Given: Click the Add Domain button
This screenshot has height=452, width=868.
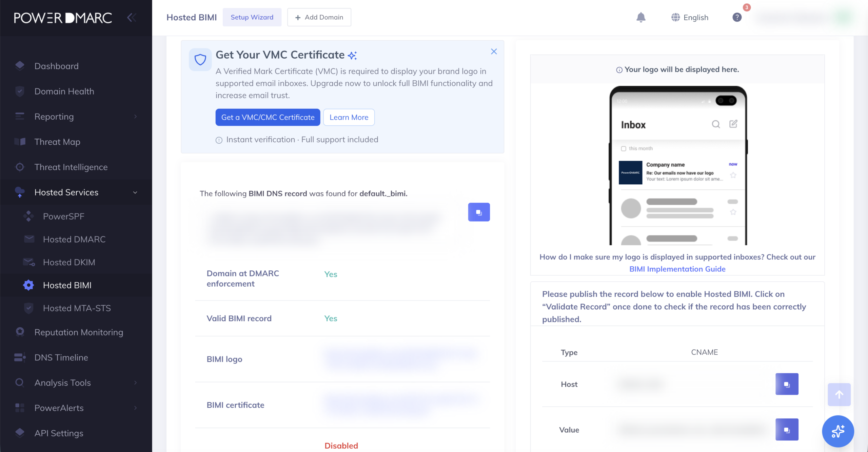Looking at the screenshot, I should click(x=319, y=17).
